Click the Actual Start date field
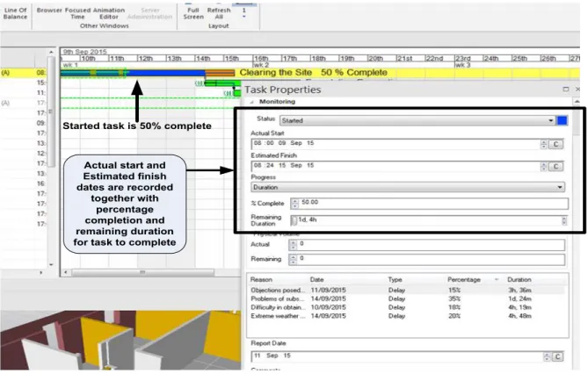The image size is (588, 374). [x=396, y=143]
